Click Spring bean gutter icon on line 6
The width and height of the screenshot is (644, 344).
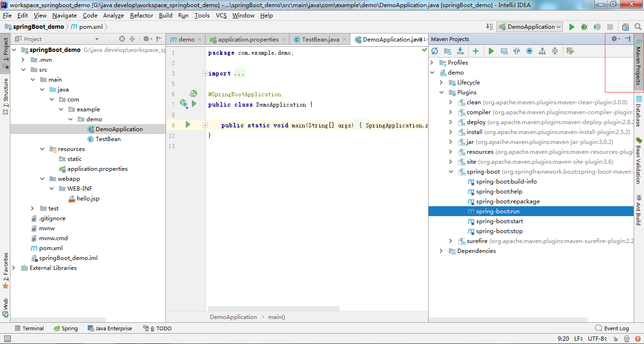[193, 94]
